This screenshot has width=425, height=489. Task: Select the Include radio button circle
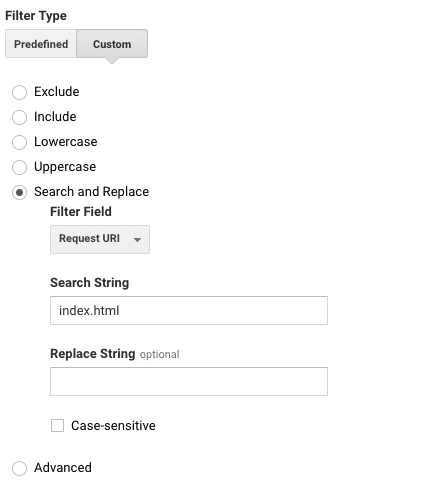click(19, 117)
